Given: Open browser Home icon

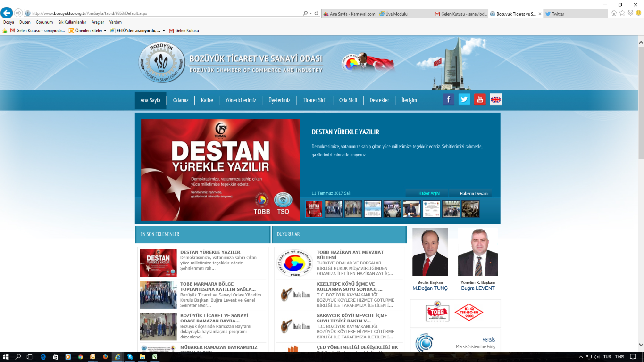Looking at the screenshot, I should click(x=614, y=13).
